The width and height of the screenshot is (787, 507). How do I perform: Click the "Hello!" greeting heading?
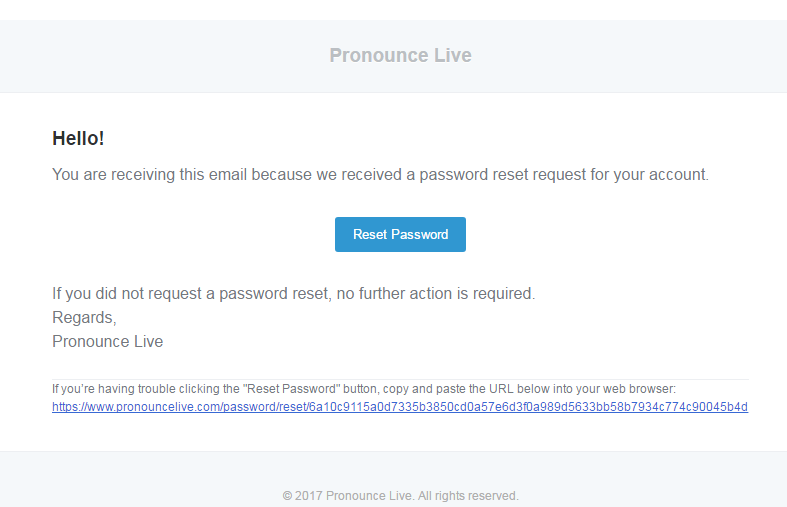pos(78,138)
